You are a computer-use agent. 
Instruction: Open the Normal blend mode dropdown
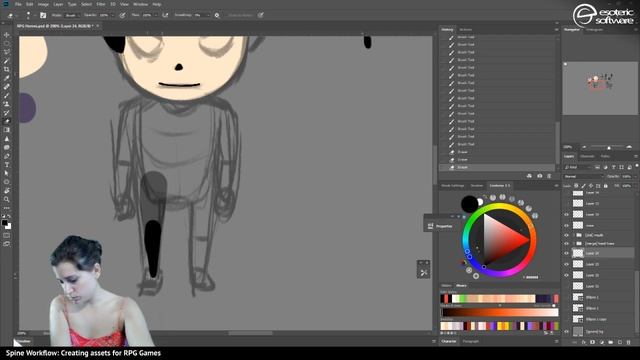tap(583, 176)
